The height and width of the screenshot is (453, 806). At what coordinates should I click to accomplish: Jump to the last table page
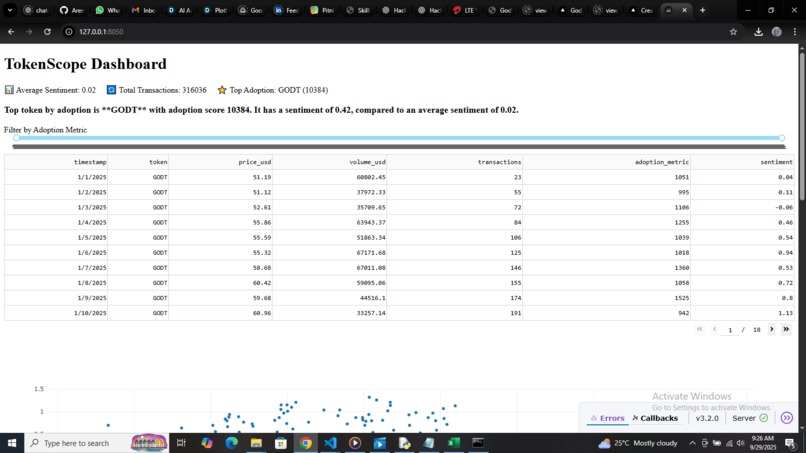pos(786,329)
